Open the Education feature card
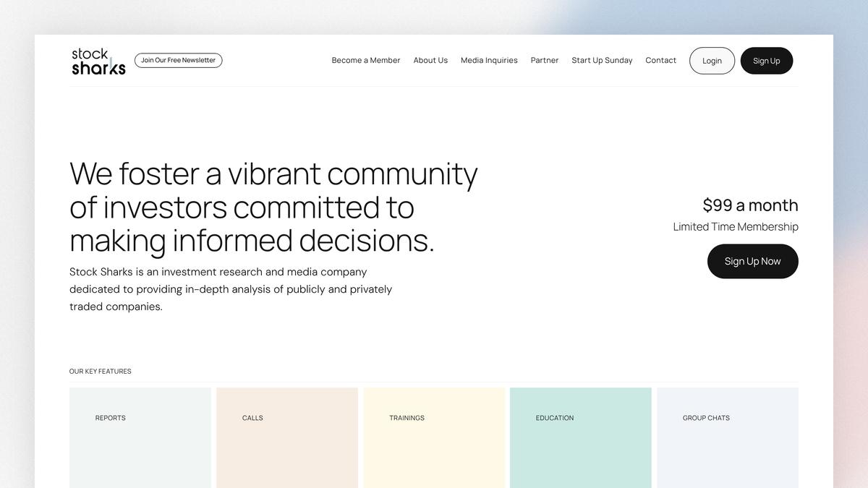The image size is (868, 488). tap(581, 437)
